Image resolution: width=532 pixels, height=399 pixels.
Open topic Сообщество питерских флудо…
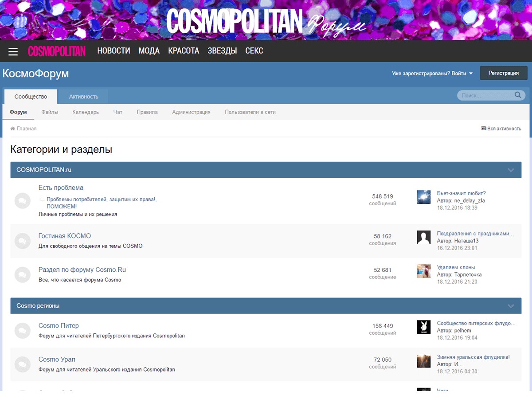[x=476, y=323]
